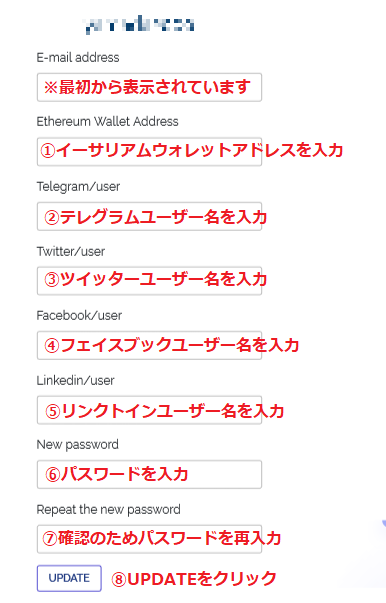The height and width of the screenshot is (603, 386).
Task: Activate the Facebook/user text field
Action: tap(149, 345)
